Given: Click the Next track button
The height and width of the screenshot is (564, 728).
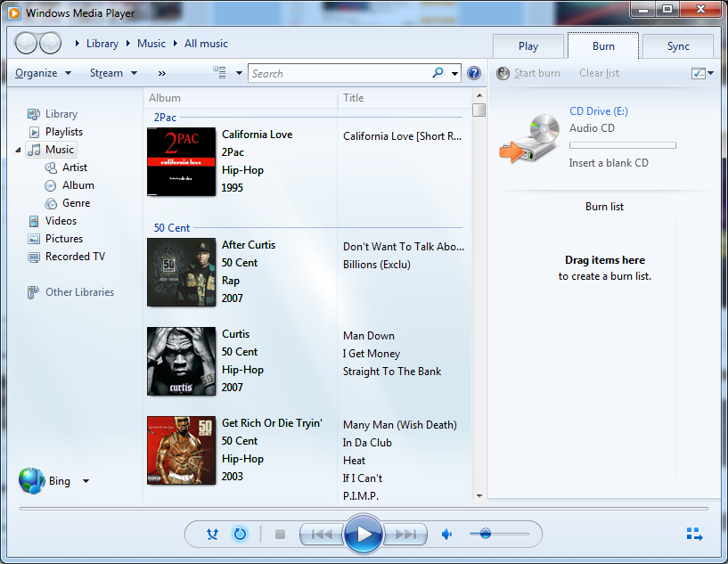Looking at the screenshot, I should click(405, 535).
